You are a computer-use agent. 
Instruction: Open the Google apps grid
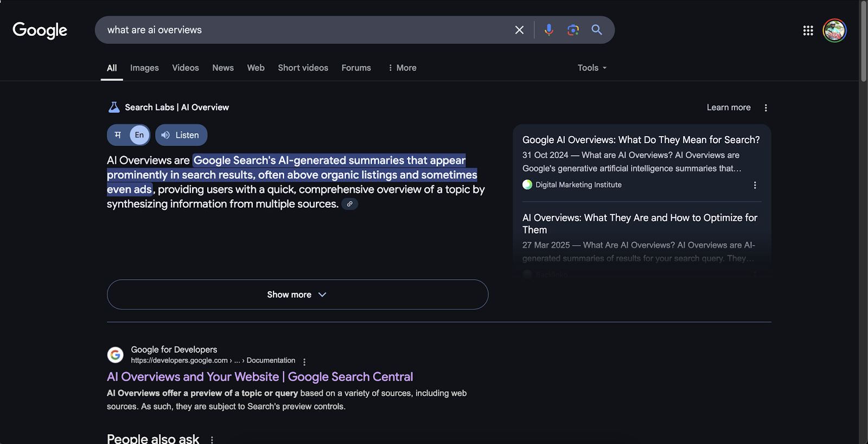[808, 30]
